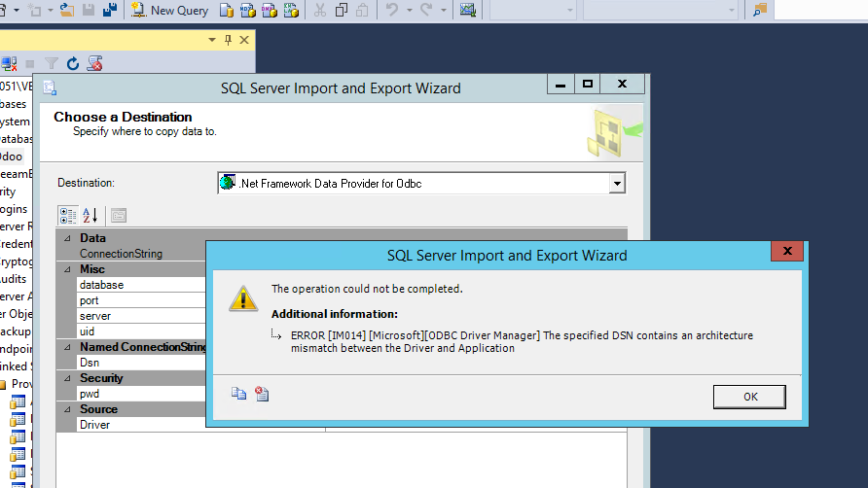Collapse the Security property category
This screenshot has width=868, height=488.
coord(67,378)
